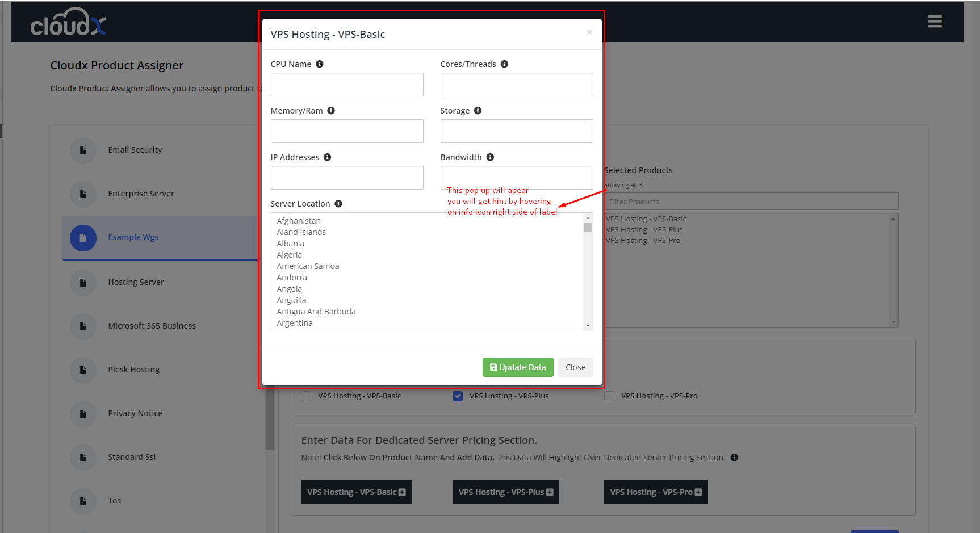Enable the VPS Hosting - VPS-Pro checkbox
Screen dimensions: 980x533
coord(609,396)
